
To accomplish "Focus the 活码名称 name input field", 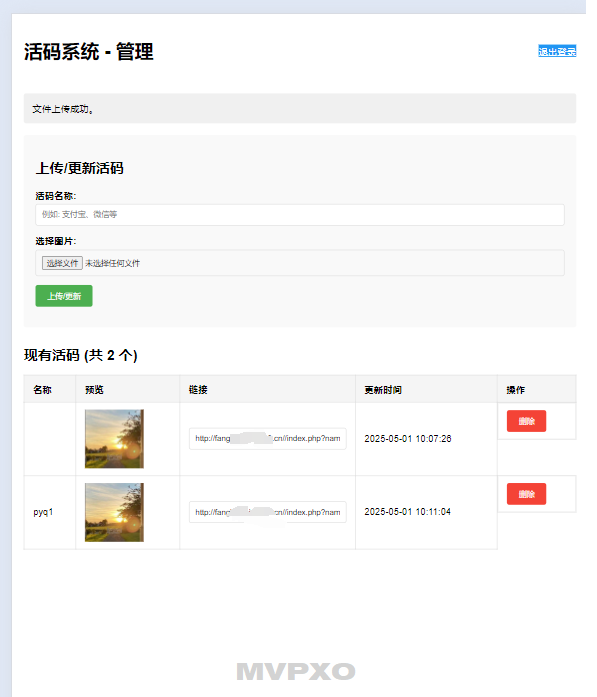I will click(300, 215).
